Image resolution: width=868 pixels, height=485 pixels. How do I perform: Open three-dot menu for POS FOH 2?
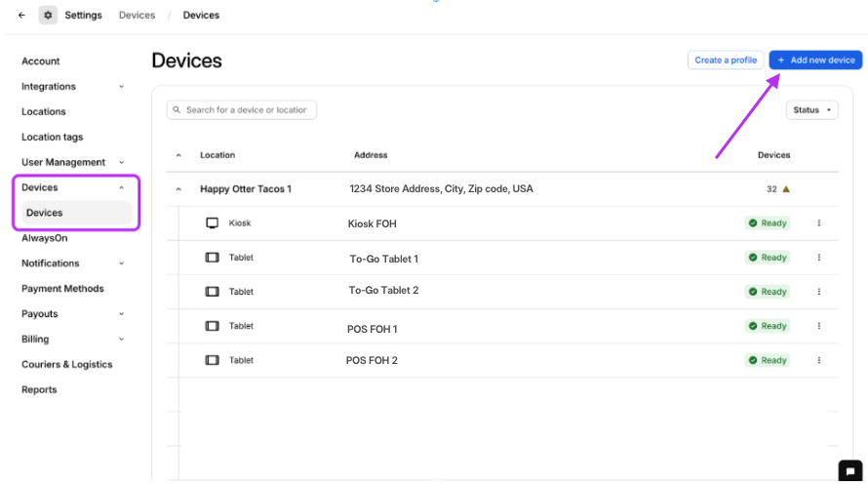click(818, 360)
